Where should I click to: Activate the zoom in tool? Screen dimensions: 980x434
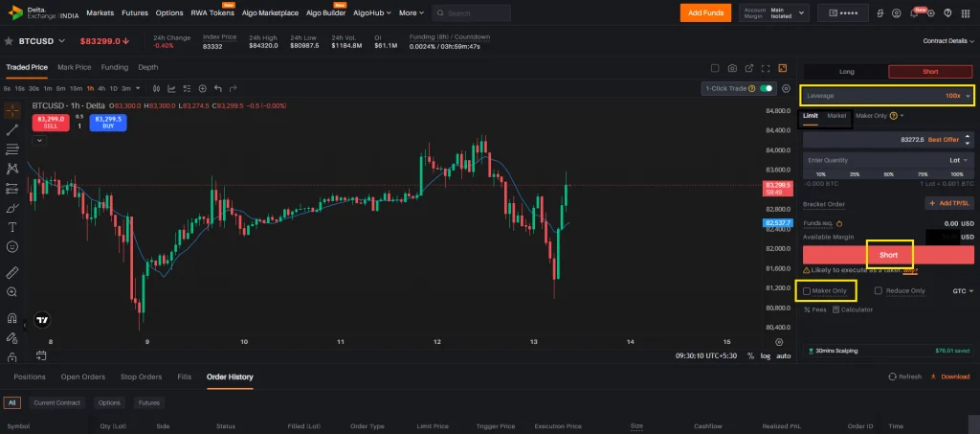(12, 292)
